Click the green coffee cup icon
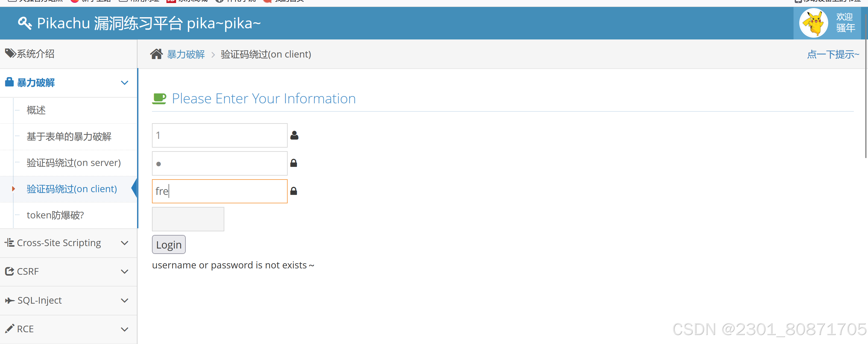 tap(159, 99)
